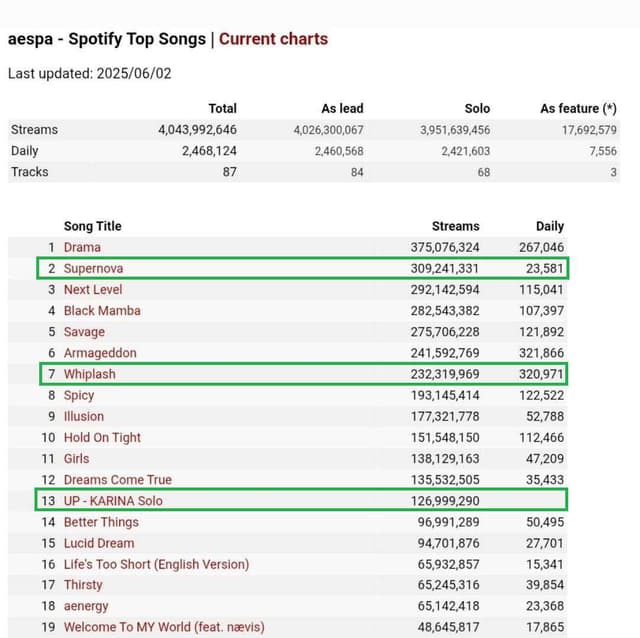The width and height of the screenshot is (640, 638).
Task: Open the Illusion song link
Action: tap(84, 416)
